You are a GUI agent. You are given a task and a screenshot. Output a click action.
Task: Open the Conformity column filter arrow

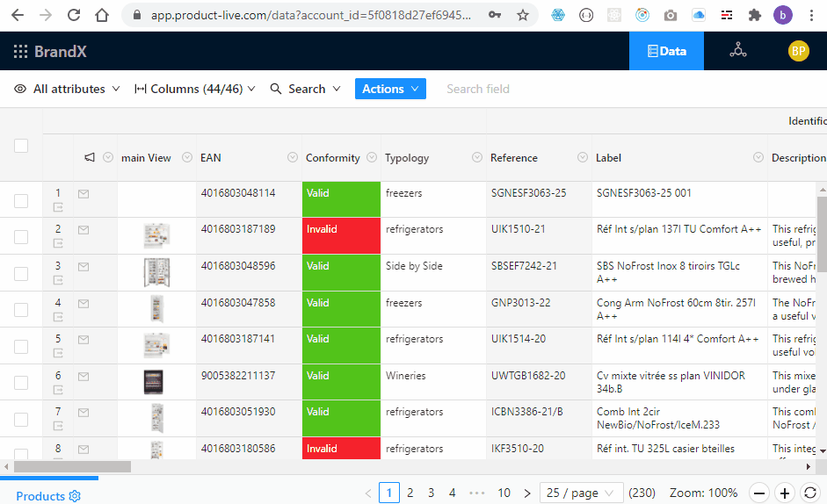pyautogui.click(x=372, y=157)
